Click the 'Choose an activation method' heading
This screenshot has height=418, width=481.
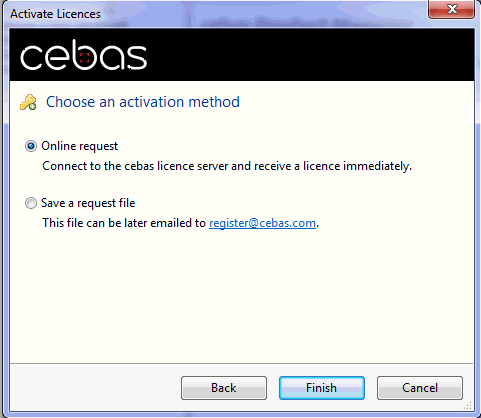tap(143, 102)
